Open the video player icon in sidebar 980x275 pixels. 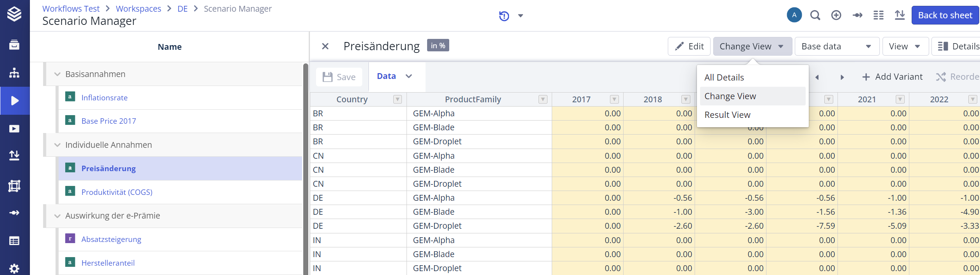tap(14, 129)
